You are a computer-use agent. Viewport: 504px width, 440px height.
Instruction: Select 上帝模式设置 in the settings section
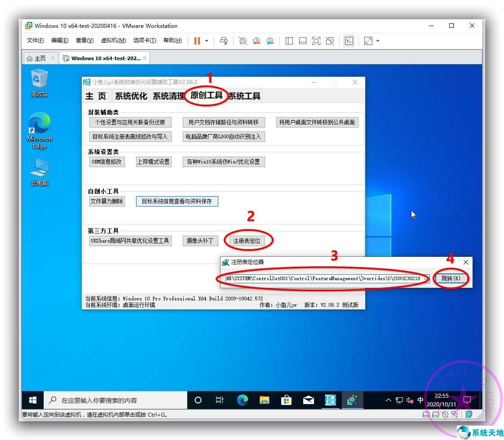[x=154, y=162]
